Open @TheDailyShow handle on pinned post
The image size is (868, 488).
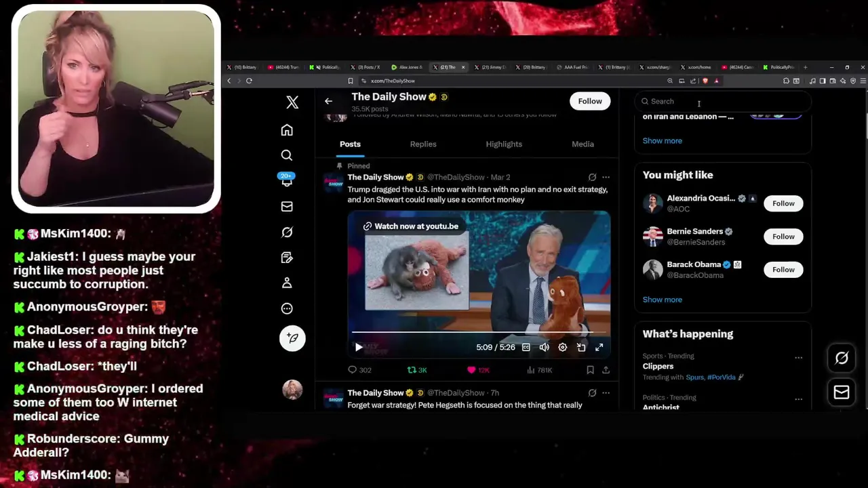click(x=456, y=178)
